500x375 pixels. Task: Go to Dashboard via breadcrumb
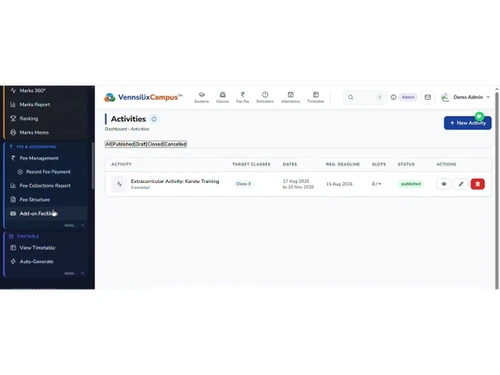tap(116, 129)
